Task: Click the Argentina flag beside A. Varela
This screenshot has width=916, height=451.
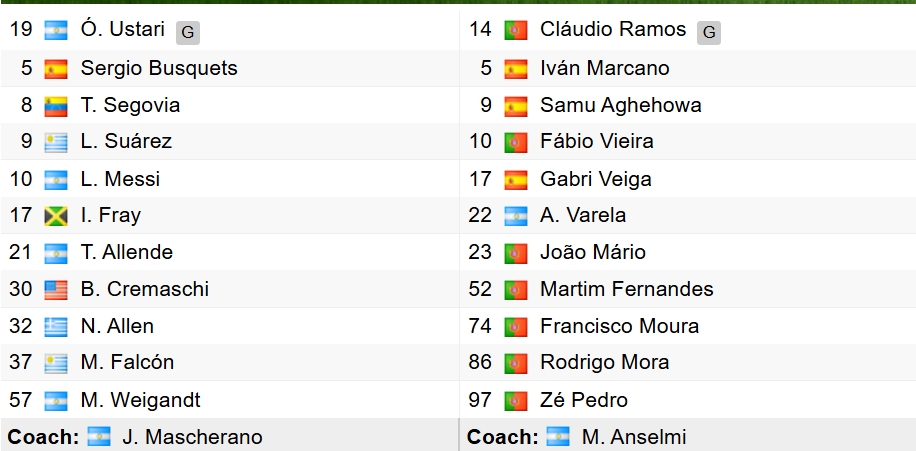Action: pos(515,216)
